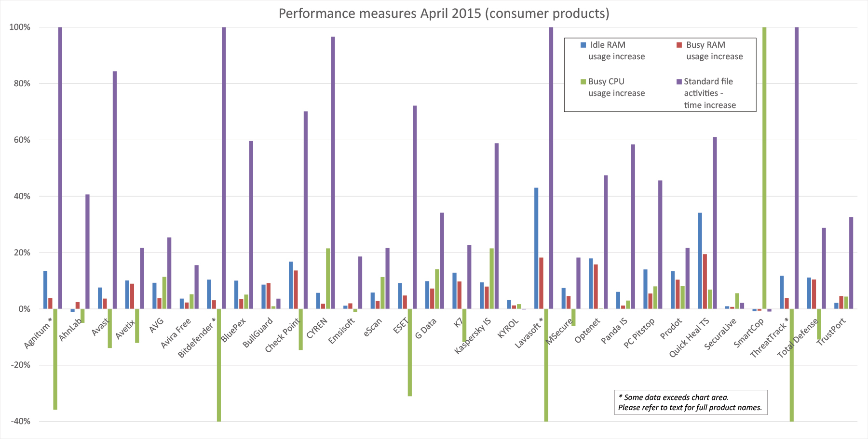868x439 pixels.
Task: Select Check Point's blue Idle RAM bar
Action: pos(291,285)
